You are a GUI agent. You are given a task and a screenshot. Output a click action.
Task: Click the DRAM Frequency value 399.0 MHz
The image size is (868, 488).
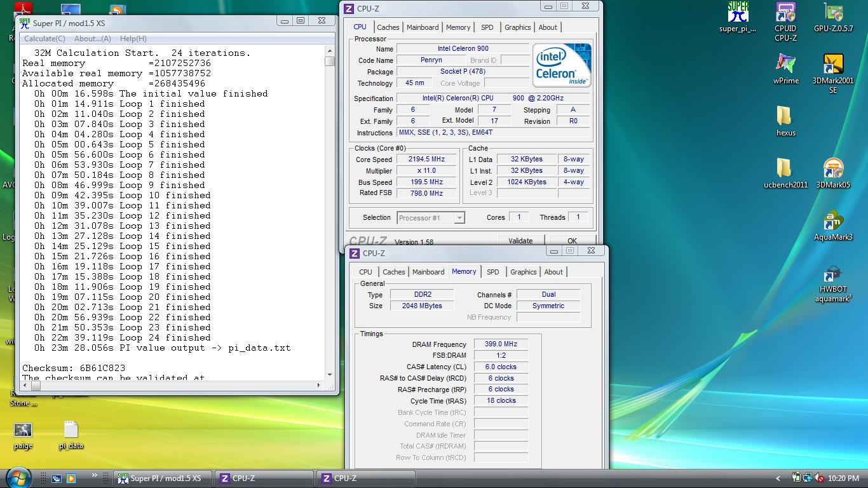coord(501,344)
